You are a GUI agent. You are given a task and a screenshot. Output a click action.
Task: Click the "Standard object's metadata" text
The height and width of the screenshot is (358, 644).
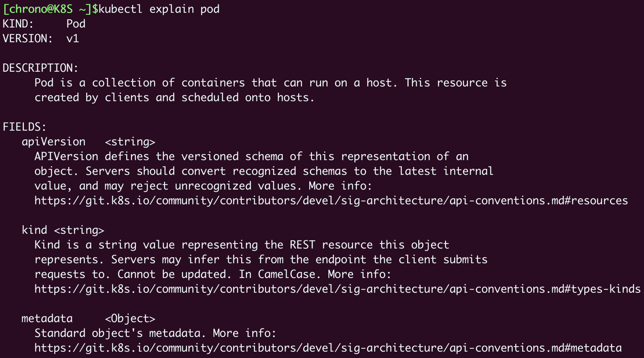tap(117, 333)
